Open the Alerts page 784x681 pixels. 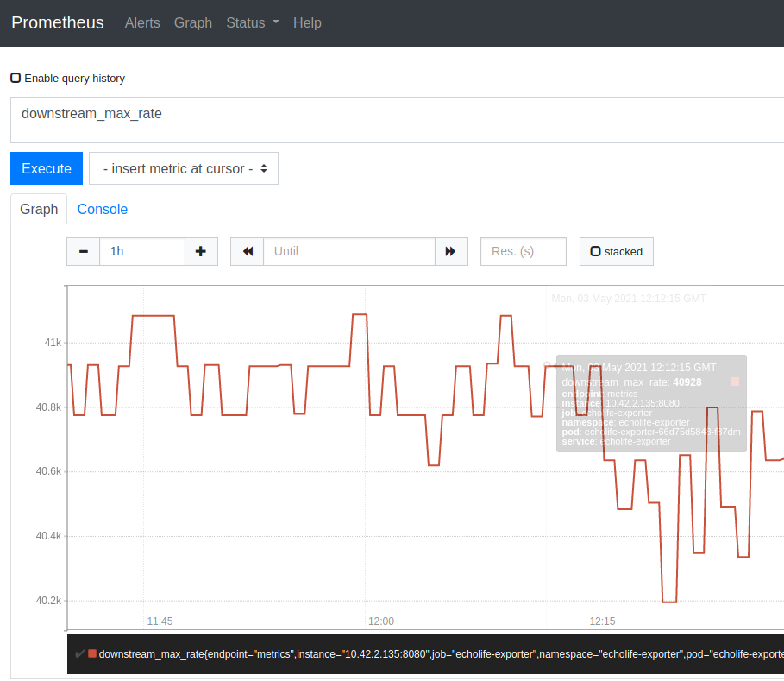pos(142,22)
